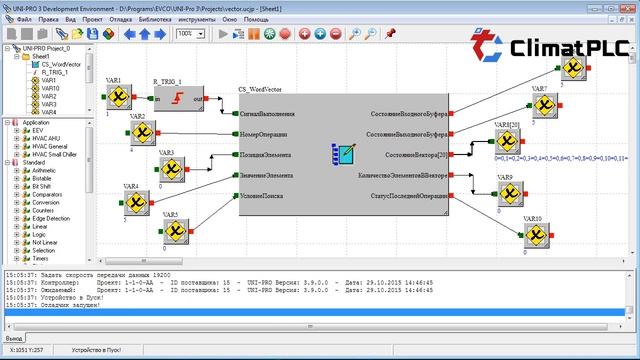The height and width of the screenshot is (360, 640).
Task: Select the VAR10 block on canvas
Action: coord(536,235)
